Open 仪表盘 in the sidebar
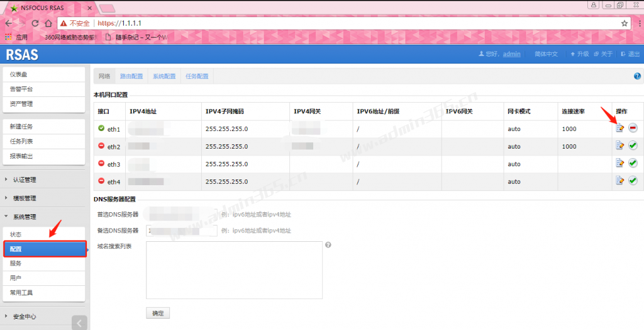Viewport: 644px width, 330px height. [x=43, y=74]
